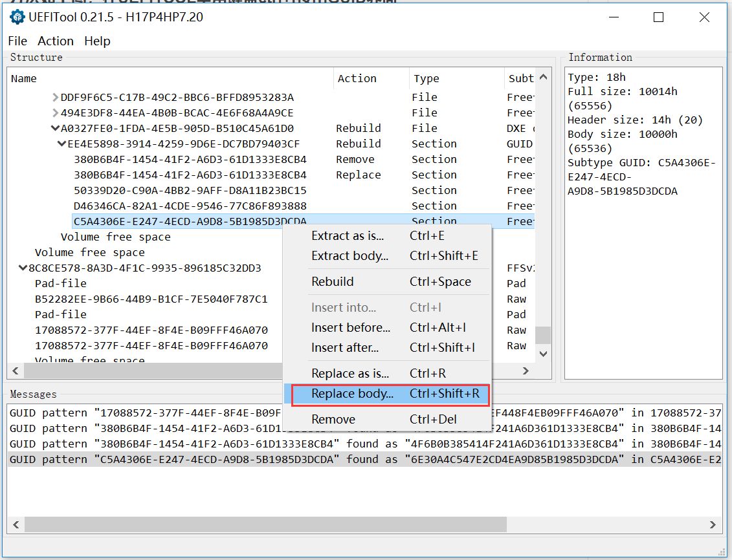This screenshot has width=732, height=560.
Task: Select the 17088572 GUID pattern message
Action: [364, 413]
